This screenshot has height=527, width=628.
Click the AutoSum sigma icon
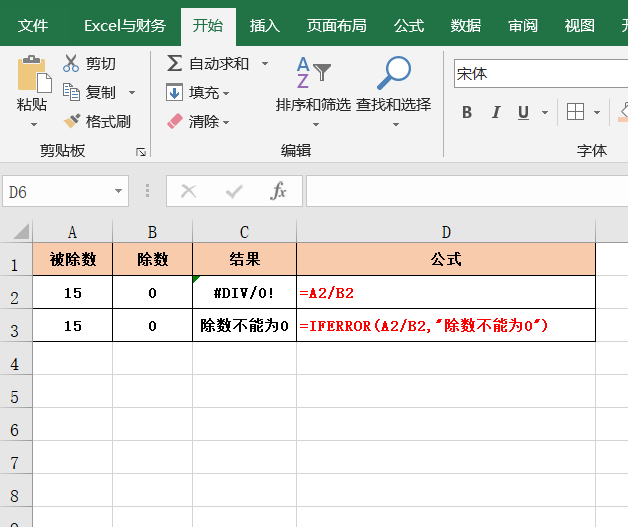tap(175, 64)
